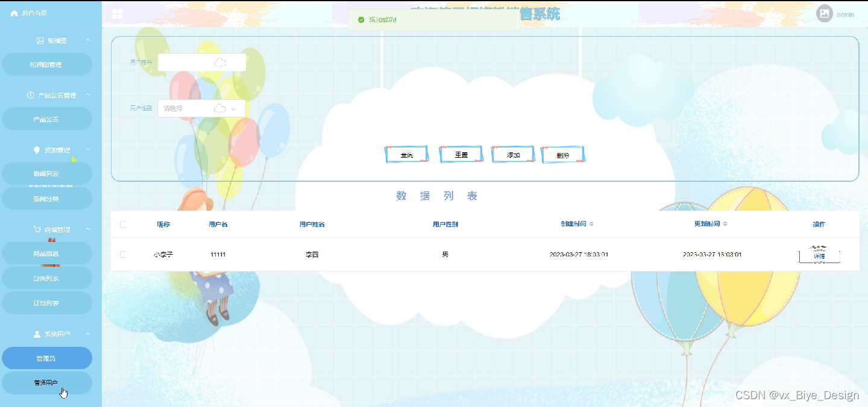Open 新闻列表 menu item
Screen dimensions: 868x407
tap(47, 173)
